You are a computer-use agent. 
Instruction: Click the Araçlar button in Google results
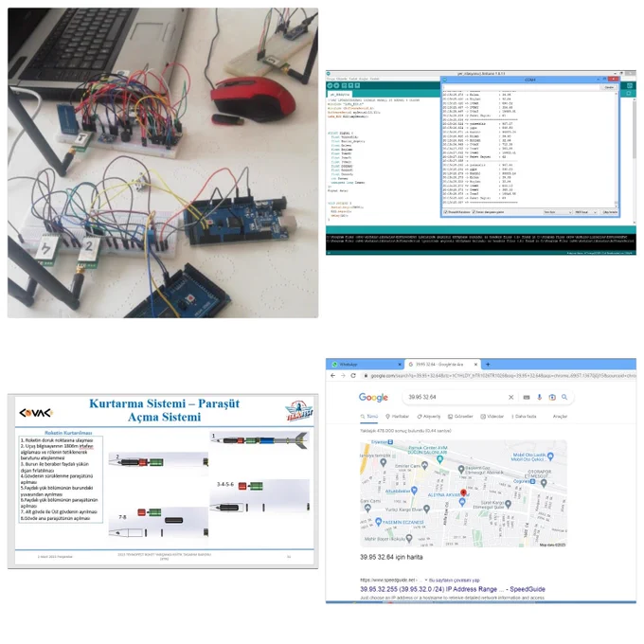(560, 417)
